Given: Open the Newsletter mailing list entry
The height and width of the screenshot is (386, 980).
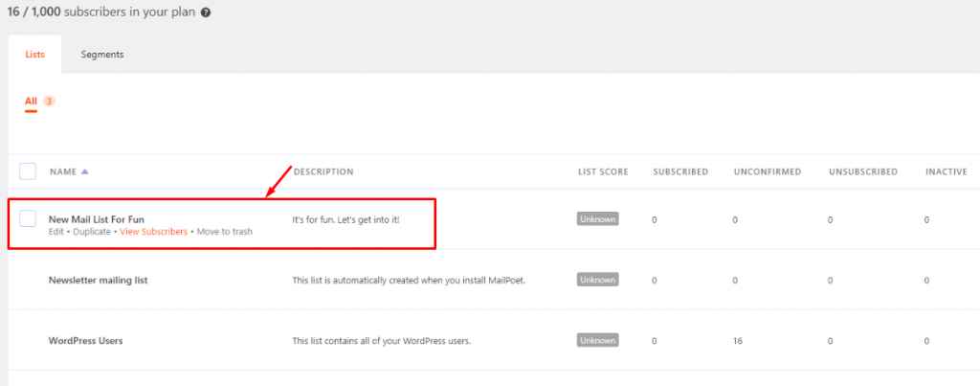Looking at the screenshot, I should coord(98,280).
